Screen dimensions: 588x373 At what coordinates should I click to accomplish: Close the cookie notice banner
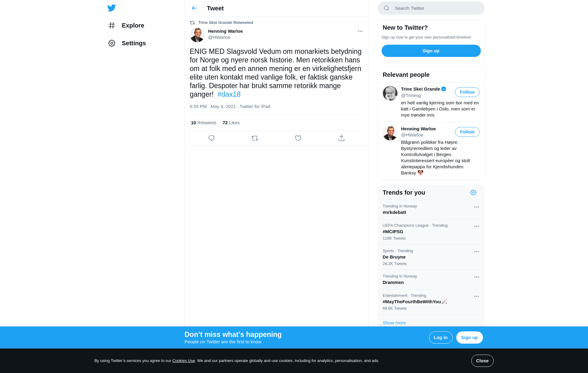coord(482,361)
